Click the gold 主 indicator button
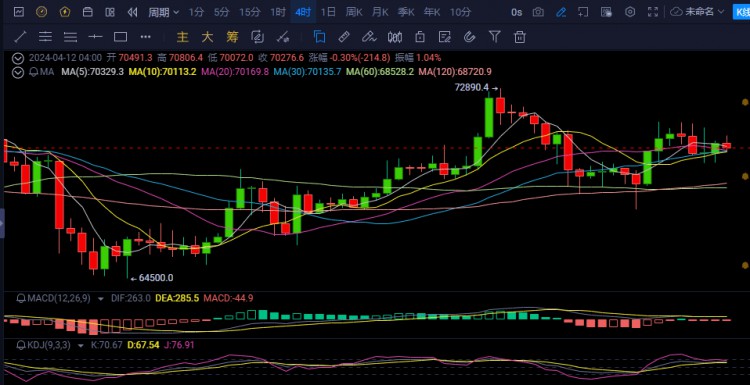The height and width of the screenshot is (385, 750). tap(182, 37)
